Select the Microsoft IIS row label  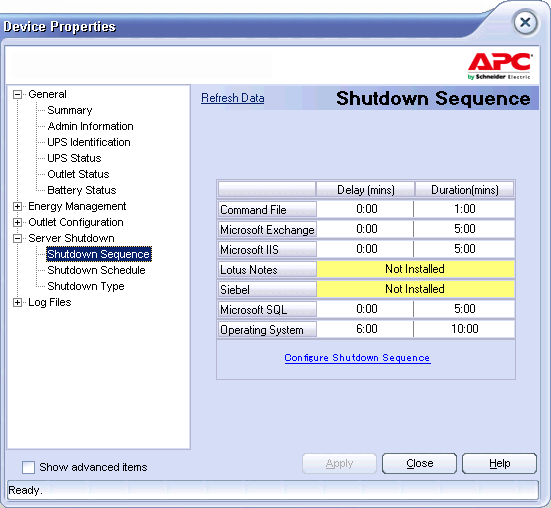267,249
